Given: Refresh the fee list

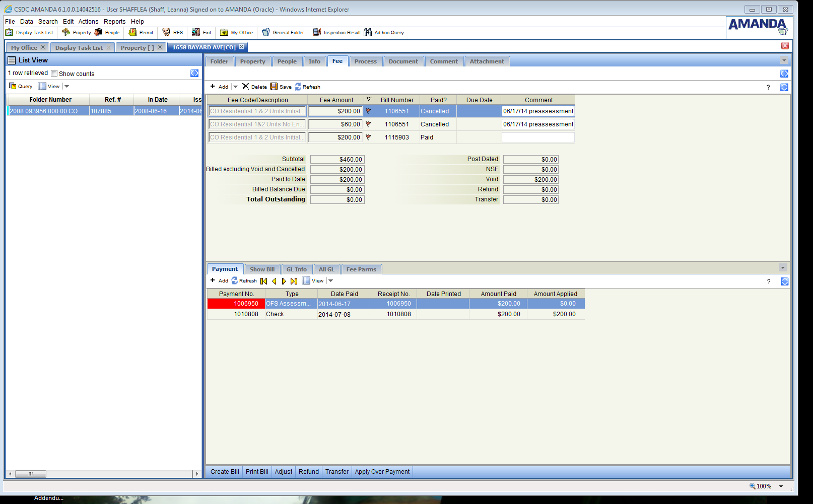Looking at the screenshot, I should [x=298, y=87].
